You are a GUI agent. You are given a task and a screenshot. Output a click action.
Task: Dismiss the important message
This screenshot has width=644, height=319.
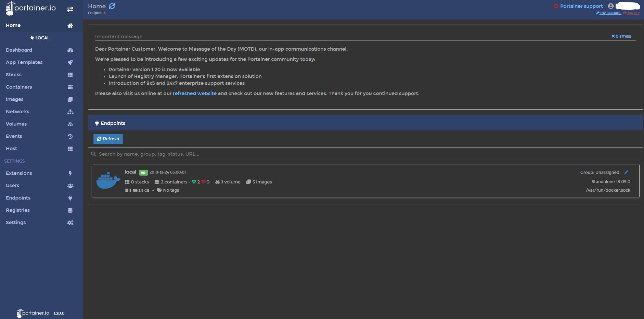click(621, 36)
